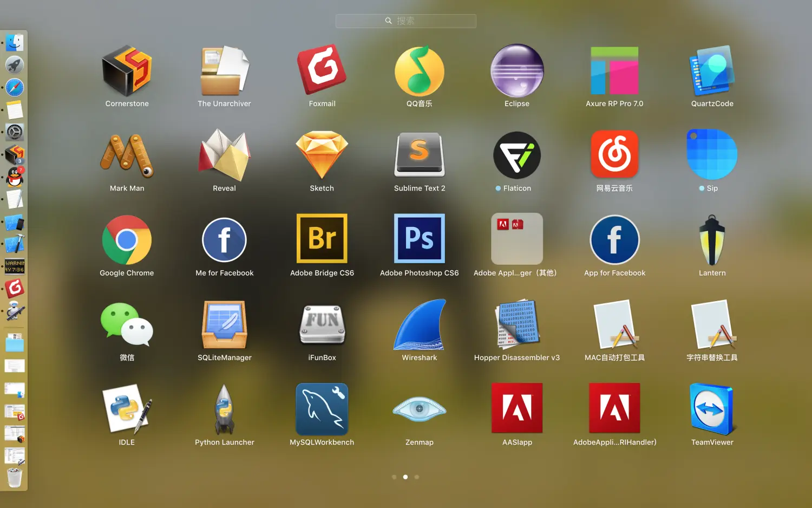
Task: Open Console warning icon in Dock
Action: click(15, 266)
